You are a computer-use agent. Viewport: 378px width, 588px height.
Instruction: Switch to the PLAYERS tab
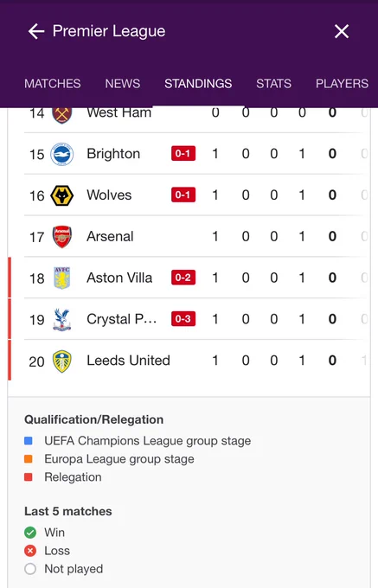342,83
